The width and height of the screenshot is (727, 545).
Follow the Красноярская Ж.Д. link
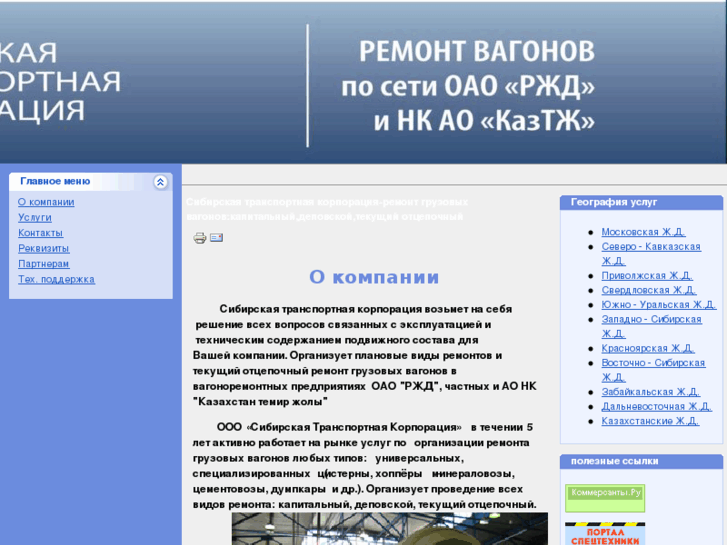click(648, 348)
